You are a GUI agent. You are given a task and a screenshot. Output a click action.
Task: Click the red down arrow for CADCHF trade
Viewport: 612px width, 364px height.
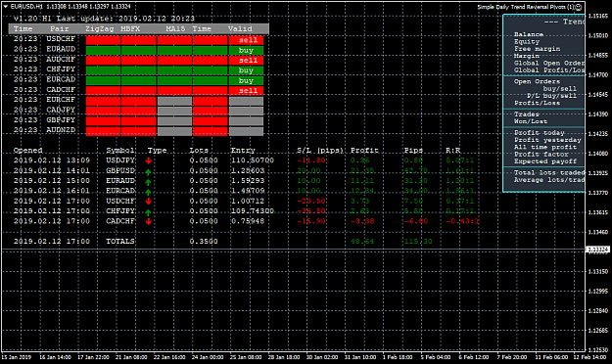(148, 221)
